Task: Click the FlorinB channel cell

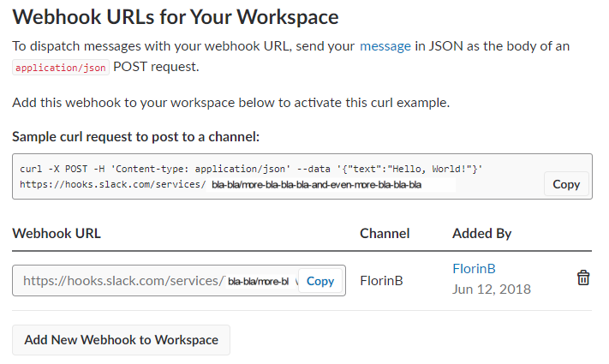Action: 381,280
